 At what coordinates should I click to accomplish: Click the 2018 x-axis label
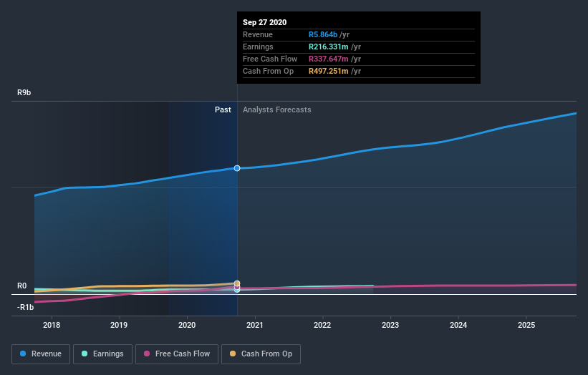coord(52,325)
